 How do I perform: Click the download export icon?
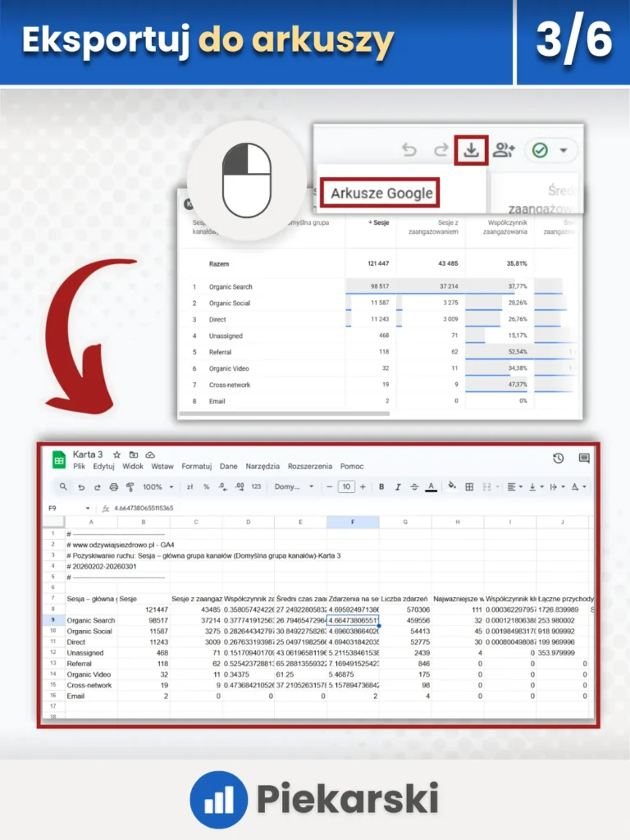(471, 151)
